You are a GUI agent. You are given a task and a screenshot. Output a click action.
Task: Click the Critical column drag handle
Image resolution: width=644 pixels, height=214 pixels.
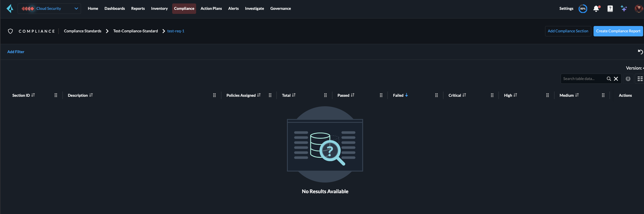point(492,95)
